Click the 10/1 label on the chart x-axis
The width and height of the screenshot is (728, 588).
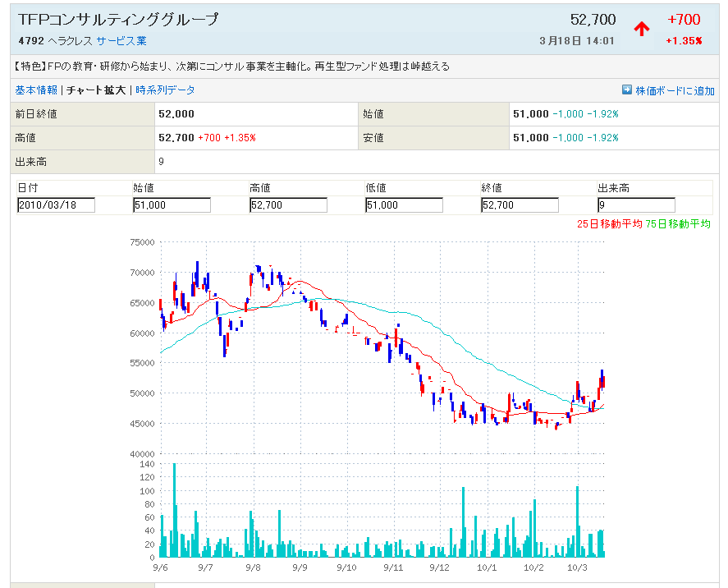click(x=488, y=567)
